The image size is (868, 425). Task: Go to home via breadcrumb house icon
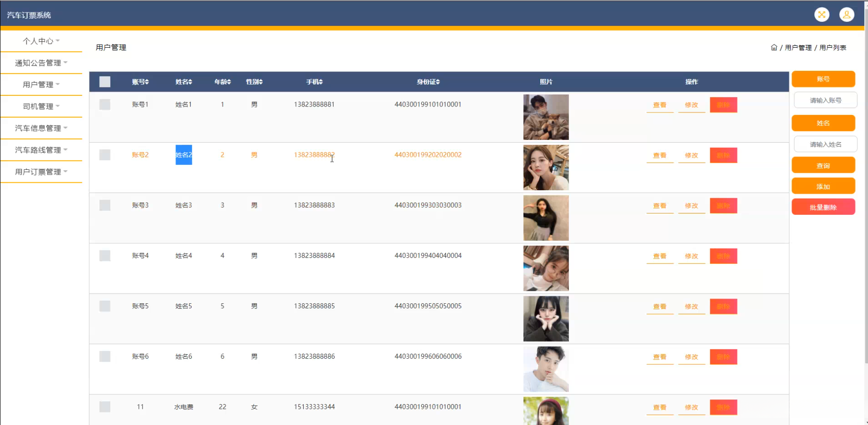point(774,48)
